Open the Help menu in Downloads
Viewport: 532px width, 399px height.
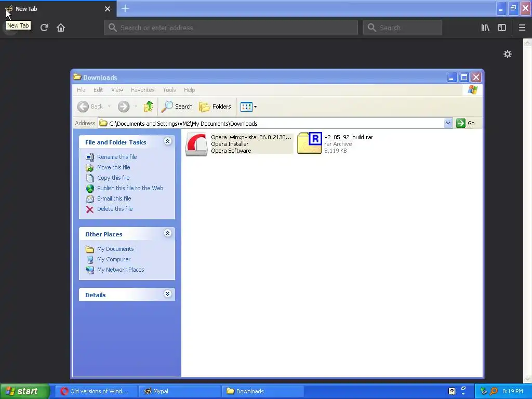(x=189, y=90)
